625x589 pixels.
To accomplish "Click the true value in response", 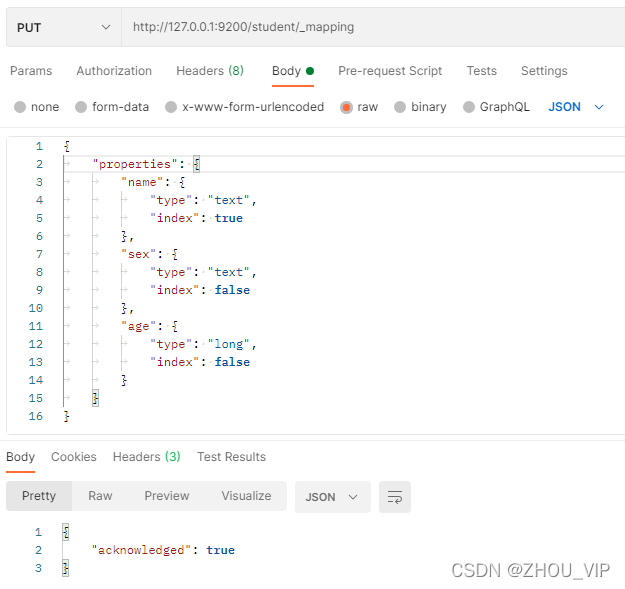I will [220, 550].
